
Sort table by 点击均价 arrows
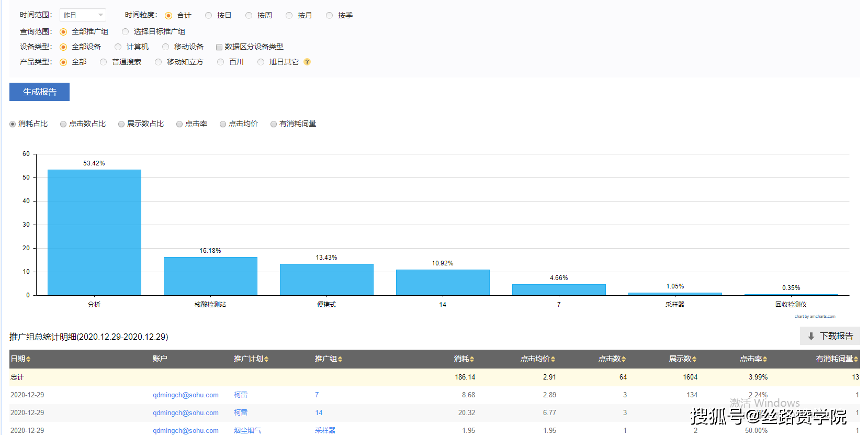pos(553,359)
